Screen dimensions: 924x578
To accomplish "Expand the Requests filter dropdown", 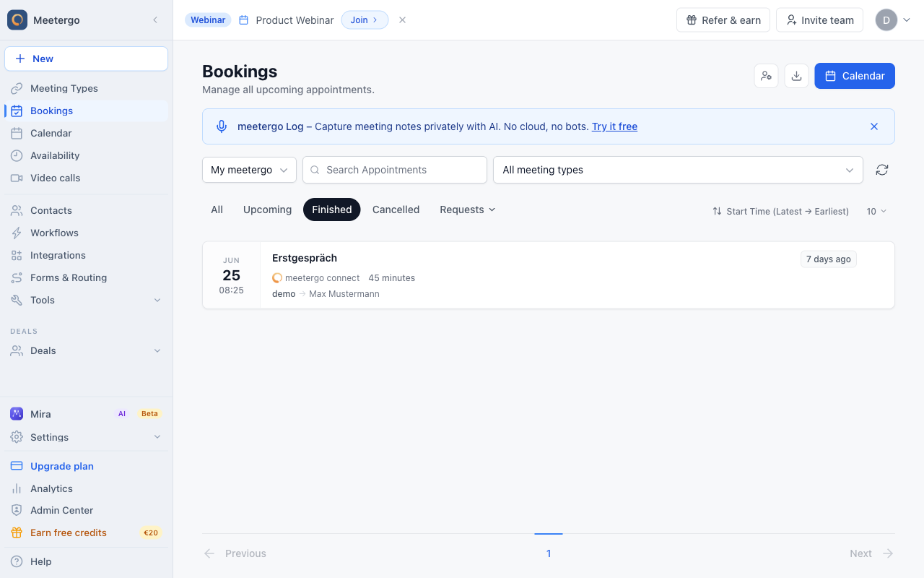I will 468,210.
